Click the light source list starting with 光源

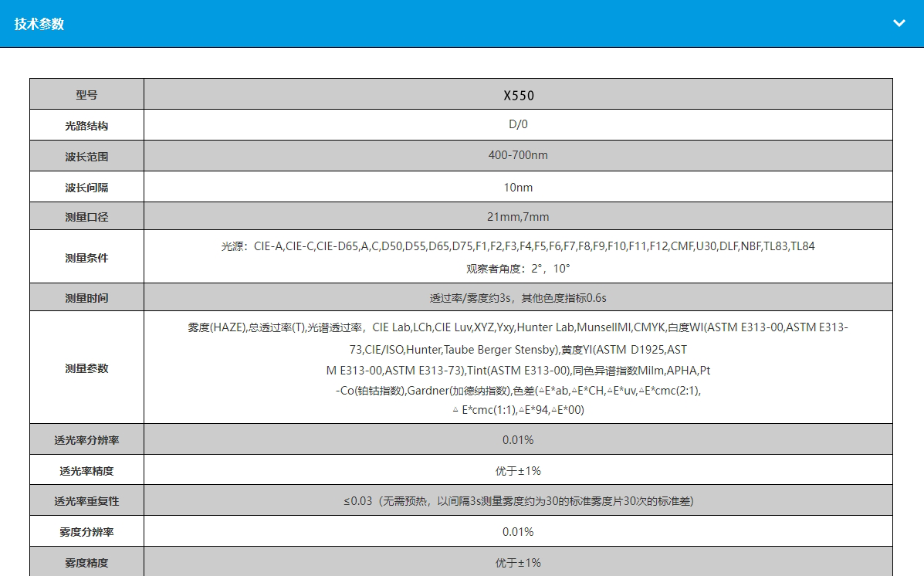tap(518, 246)
